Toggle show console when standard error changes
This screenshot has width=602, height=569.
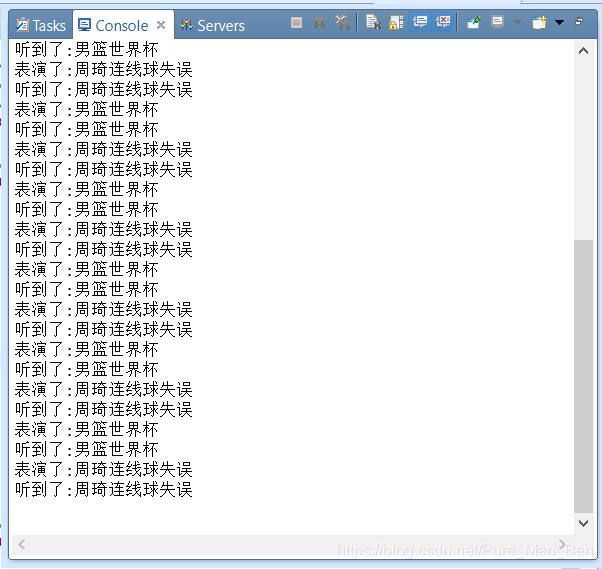[443, 22]
